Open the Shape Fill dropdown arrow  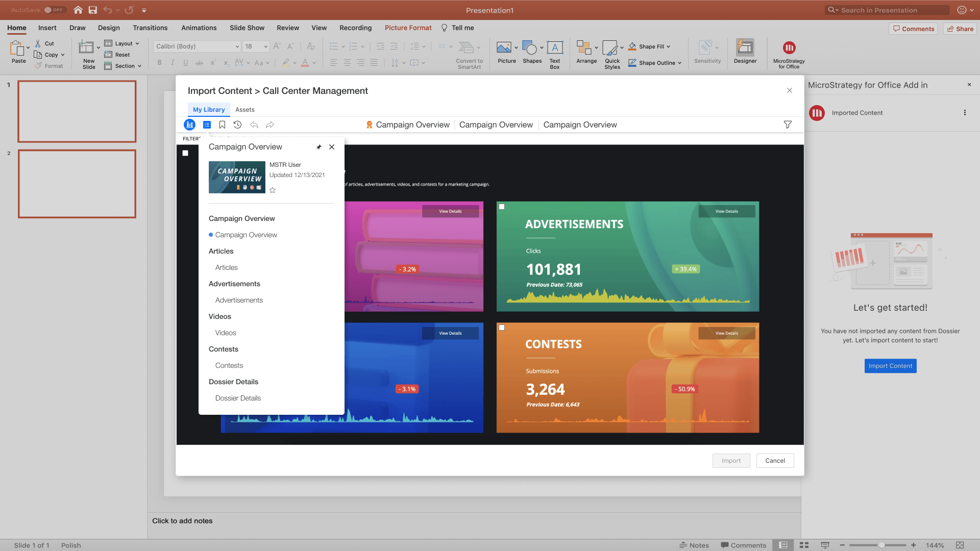pos(668,46)
